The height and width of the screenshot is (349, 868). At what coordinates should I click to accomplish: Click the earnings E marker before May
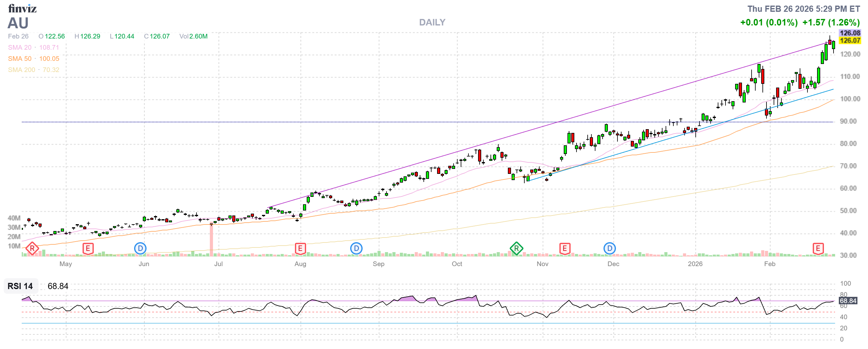[88, 249]
